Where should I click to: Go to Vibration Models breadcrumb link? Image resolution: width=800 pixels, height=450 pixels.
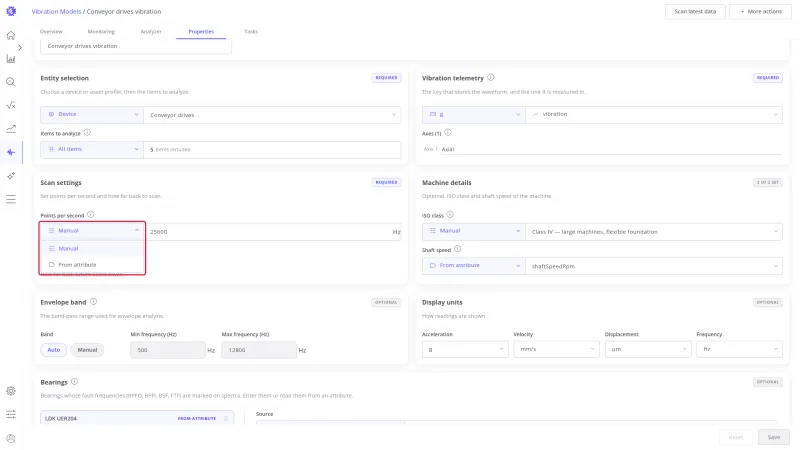click(x=56, y=11)
